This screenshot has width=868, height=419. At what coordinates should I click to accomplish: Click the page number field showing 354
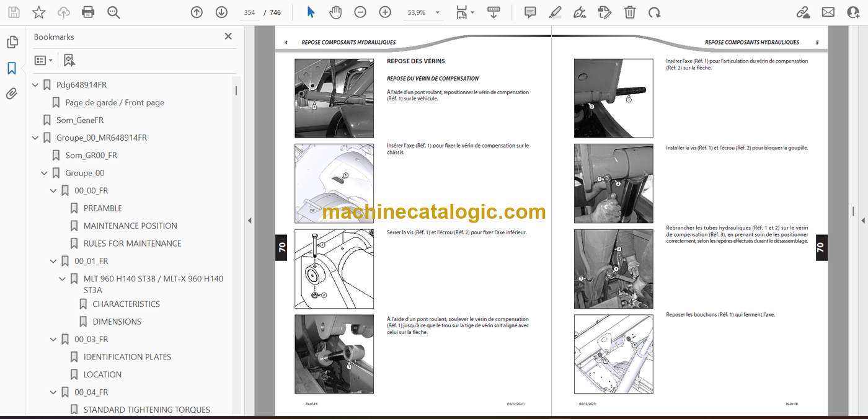(249, 12)
